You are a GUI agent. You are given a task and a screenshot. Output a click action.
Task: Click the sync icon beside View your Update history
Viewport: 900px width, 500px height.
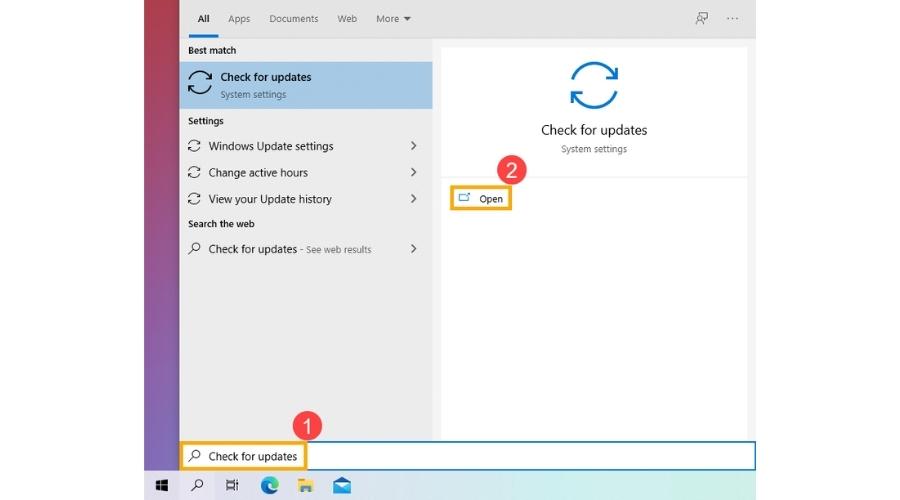point(194,199)
